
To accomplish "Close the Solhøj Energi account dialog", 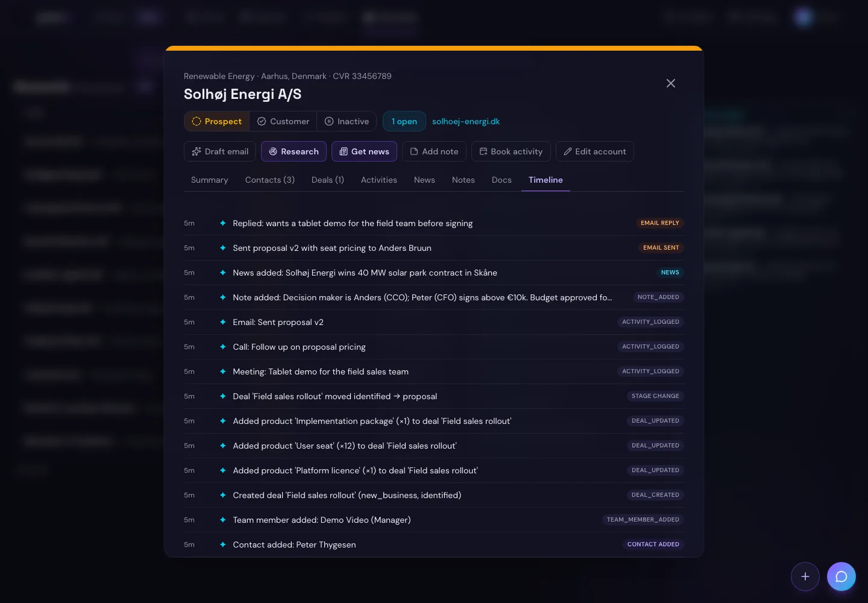I will coord(671,83).
